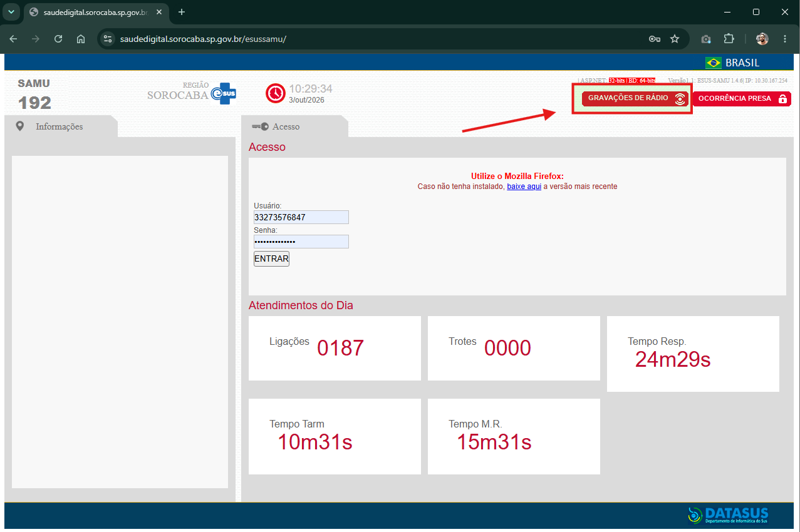This screenshot has height=532, width=800.
Task: Bookmark this page with the star
Action: click(x=675, y=39)
